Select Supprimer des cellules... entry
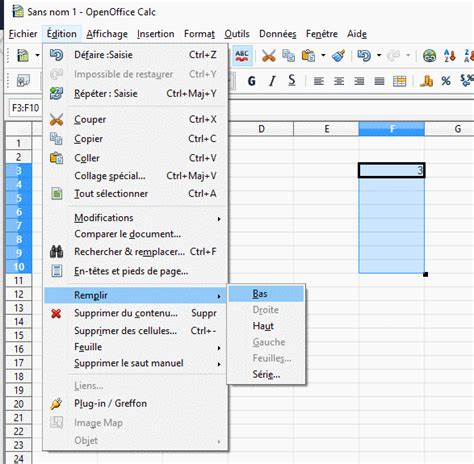474x464 pixels. (x=135, y=331)
